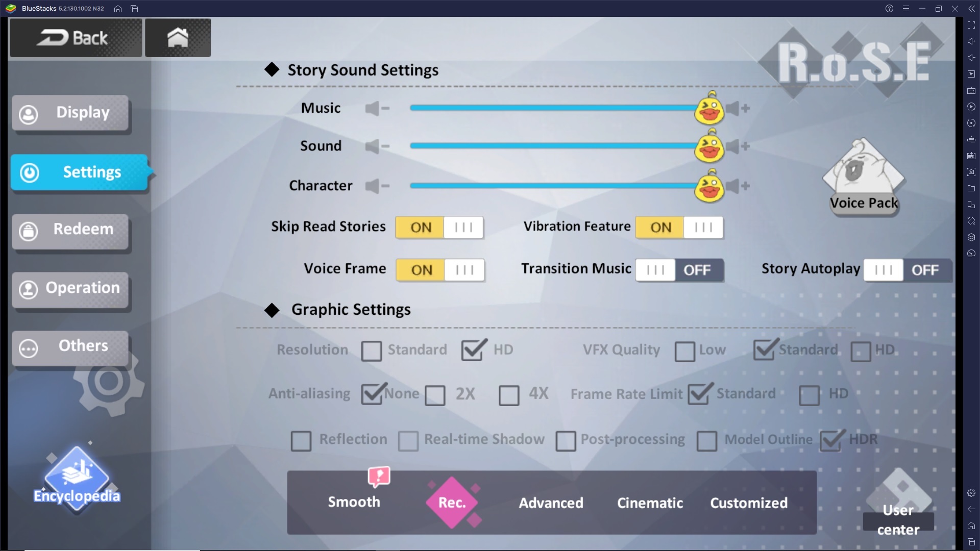Image resolution: width=980 pixels, height=551 pixels.
Task: Click the Customized preset option
Action: pyautogui.click(x=748, y=503)
